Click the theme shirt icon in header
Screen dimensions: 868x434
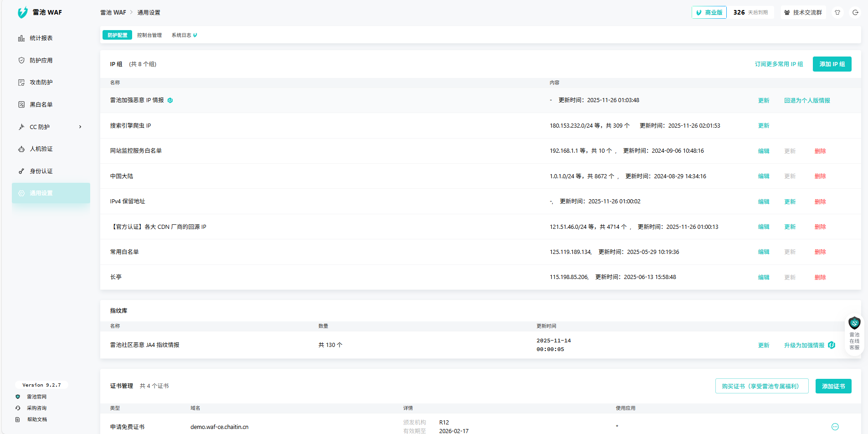(x=837, y=12)
